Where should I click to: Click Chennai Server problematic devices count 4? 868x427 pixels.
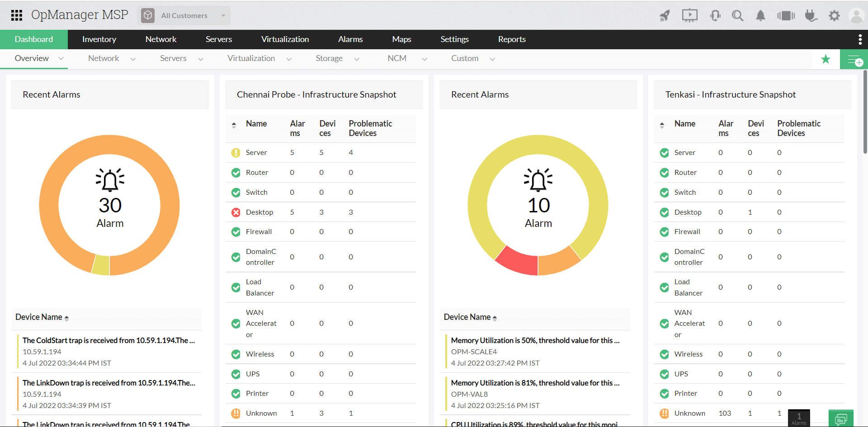point(351,153)
